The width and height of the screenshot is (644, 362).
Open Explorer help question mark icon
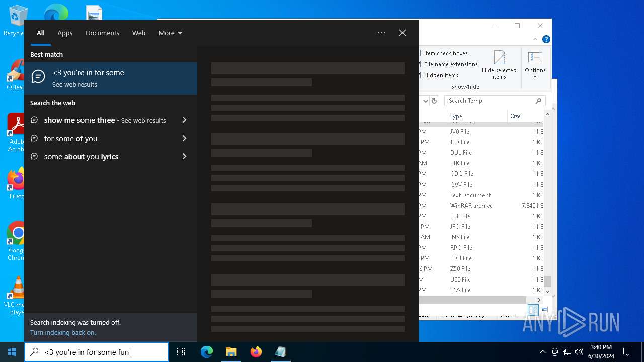click(546, 39)
